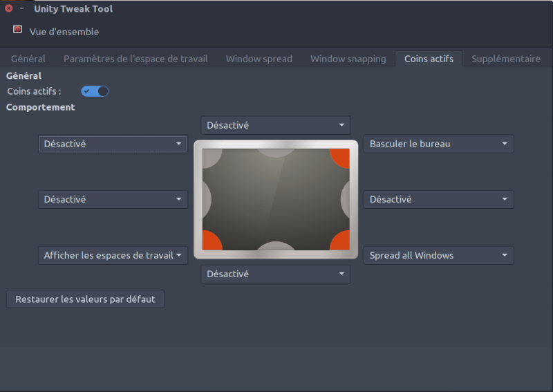The height and width of the screenshot is (392, 553).
Task: Select the Coins actifs tab
Action: coord(429,59)
